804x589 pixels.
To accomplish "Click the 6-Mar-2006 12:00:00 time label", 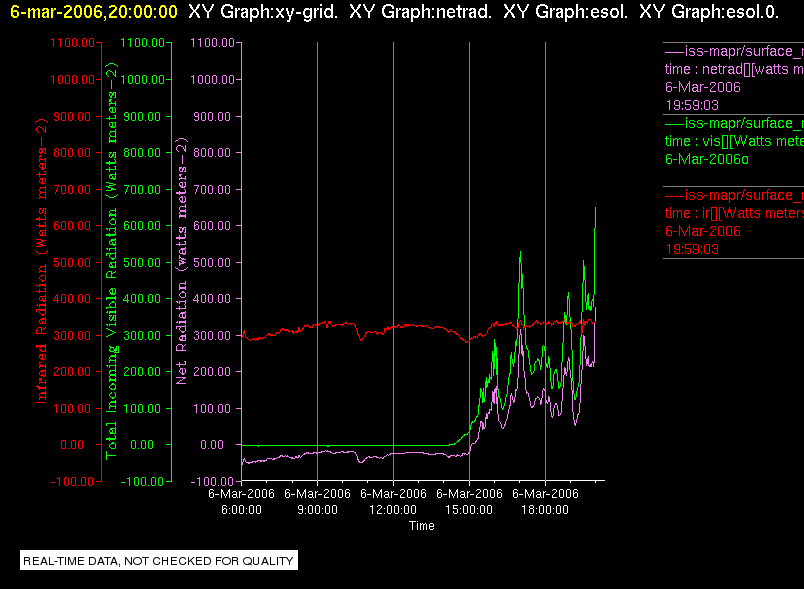I will click(x=393, y=502).
